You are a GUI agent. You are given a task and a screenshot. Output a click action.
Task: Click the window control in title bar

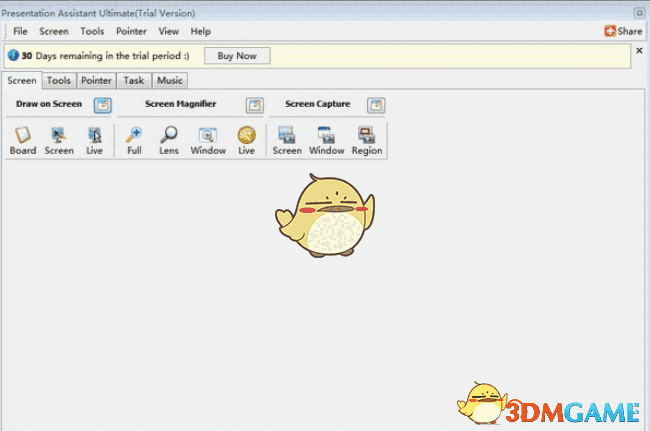click(639, 13)
